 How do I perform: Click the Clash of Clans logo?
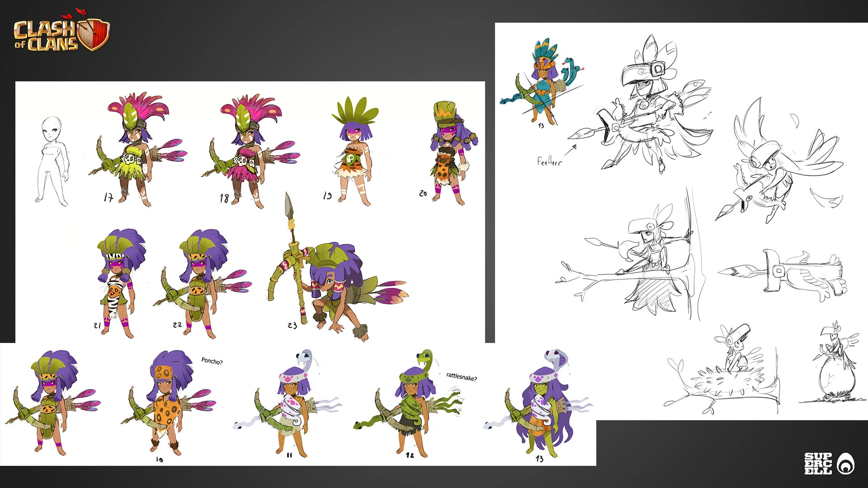click(61, 35)
